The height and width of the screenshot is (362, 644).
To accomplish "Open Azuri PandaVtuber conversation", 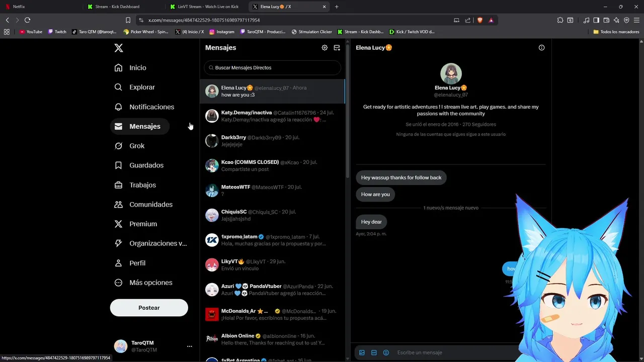I will click(272, 290).
